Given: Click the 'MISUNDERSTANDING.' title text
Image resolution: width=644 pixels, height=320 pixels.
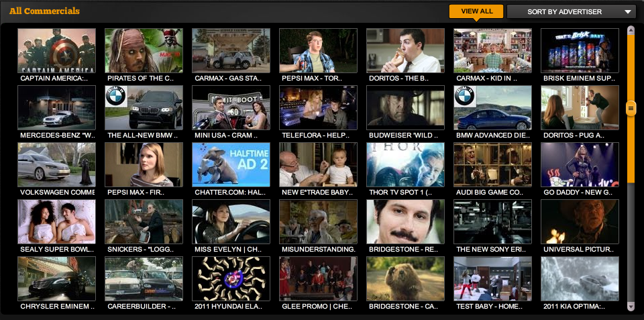Looking at the screenshot, I should tap(319, 249).
